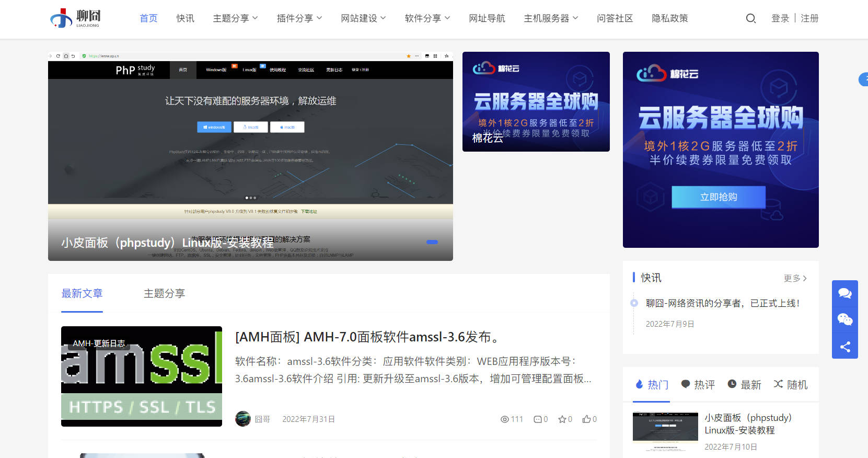The width and height of the screenshot is (868, 458).
Task: Click the star favorite icon on AMH article
Action: pyautogui.click(x=562, y=419)
